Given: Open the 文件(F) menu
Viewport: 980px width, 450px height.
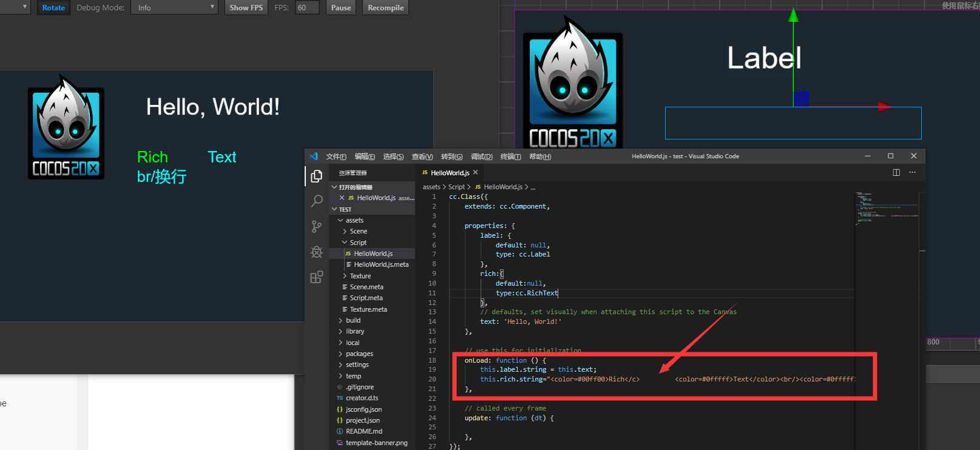Looking at the screenshot, I should point(336,156).
